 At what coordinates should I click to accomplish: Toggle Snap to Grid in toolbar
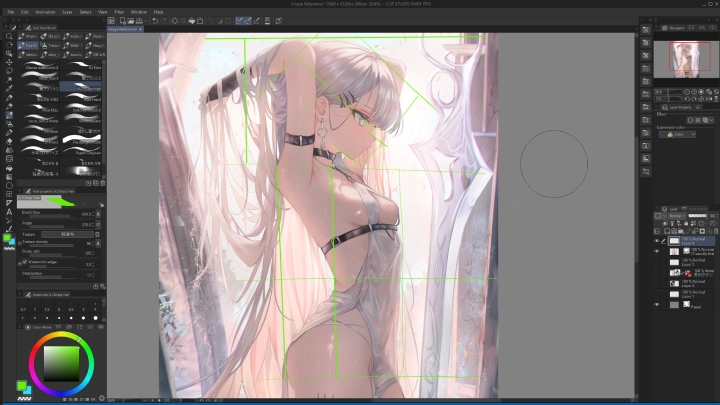[257, 21]
